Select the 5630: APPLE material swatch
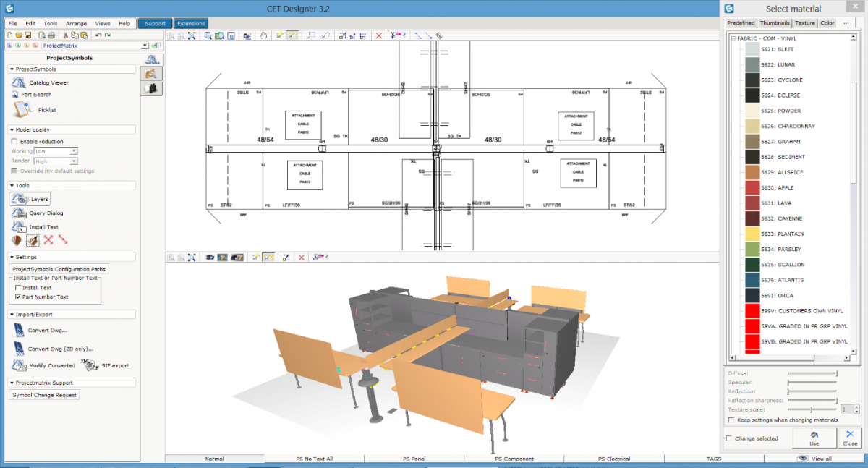This screenshot has height=468, width=868. tap(752, 188)
